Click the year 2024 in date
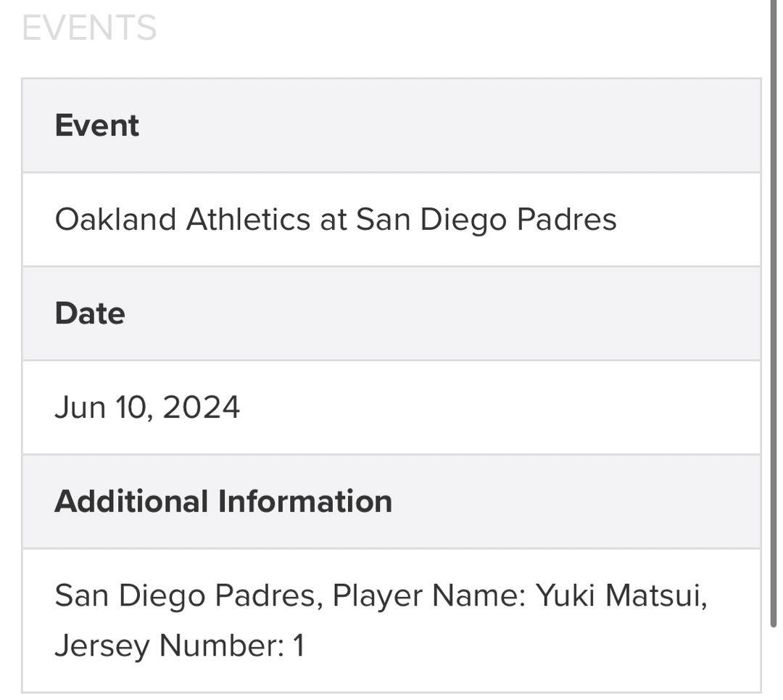783x700 pixels. (x=201, y=408)
